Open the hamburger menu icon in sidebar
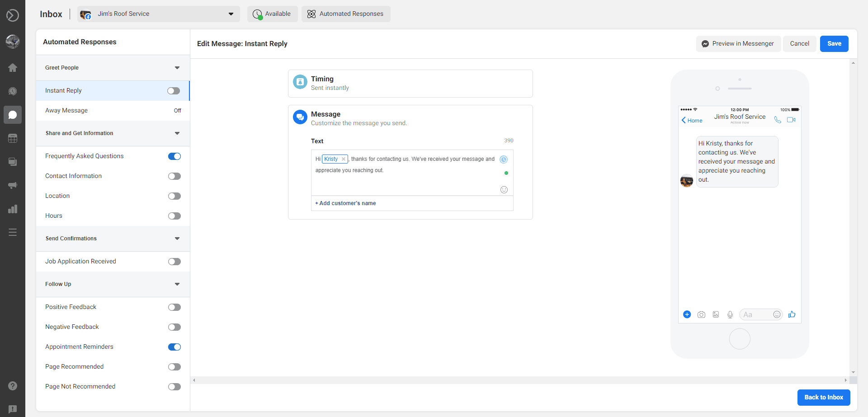The width and height of the screenshot is (868, 417). [13, 232]
